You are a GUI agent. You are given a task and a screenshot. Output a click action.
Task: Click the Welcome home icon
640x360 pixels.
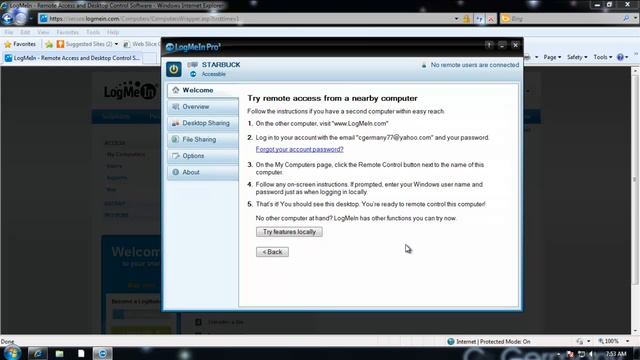176,90
